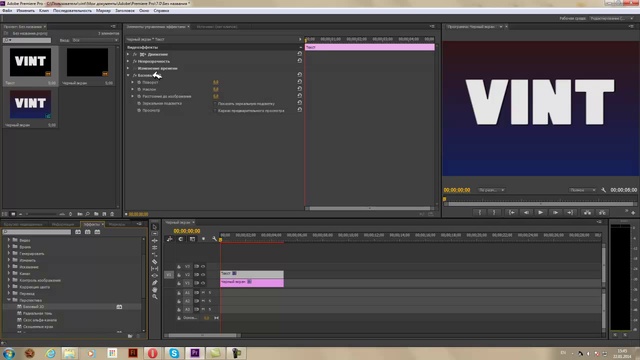Screen dimensions: 640x360
Task: Select the Pen tool in tools panel
Action: [155, 282]
